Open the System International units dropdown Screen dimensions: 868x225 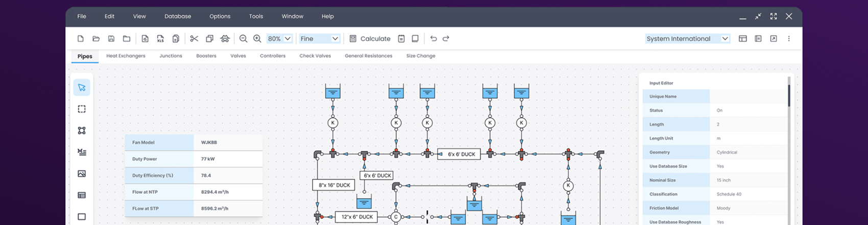687,38
